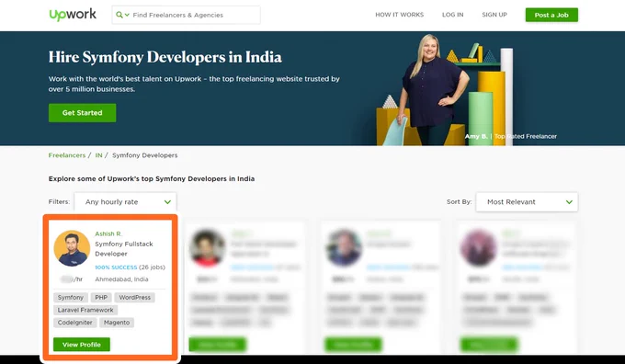625x364 pixels.
Task: Click the Get Started button
Action: click(x=82, y=113)
